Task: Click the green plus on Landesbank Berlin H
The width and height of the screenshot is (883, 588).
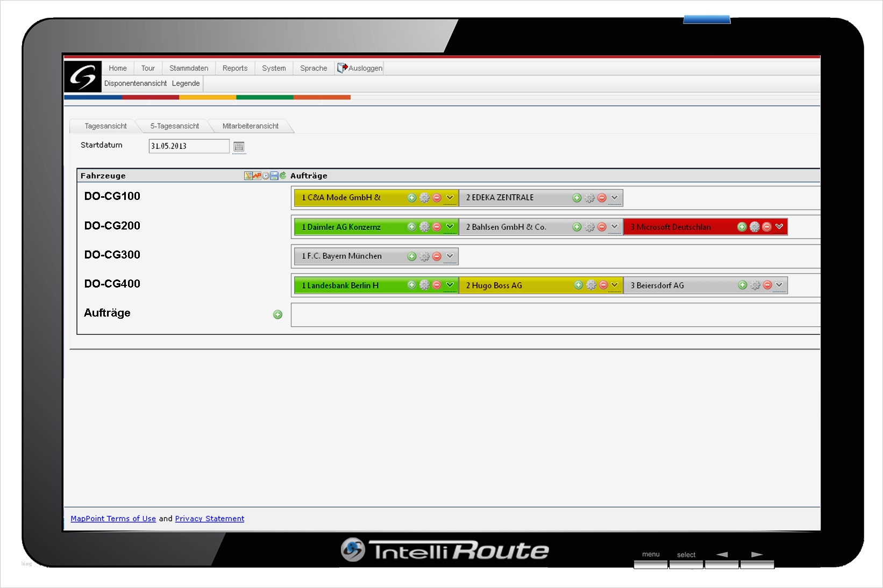Action: point(412,285)
